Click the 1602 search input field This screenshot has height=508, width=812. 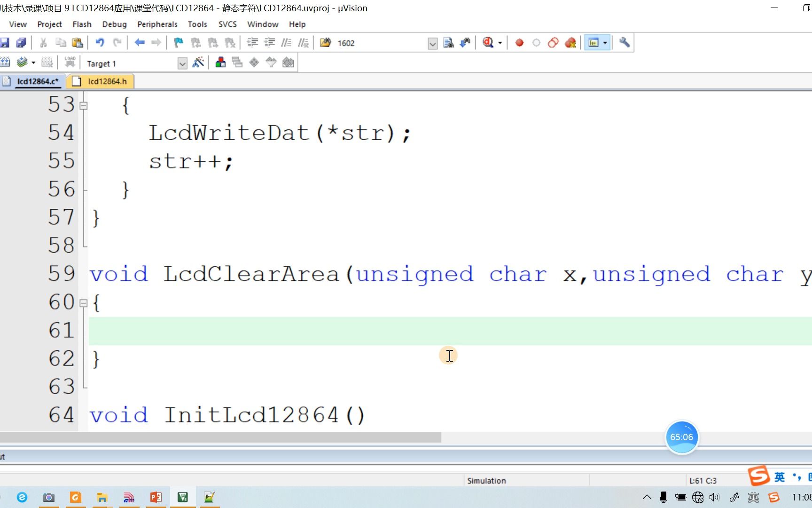point(381,43)
